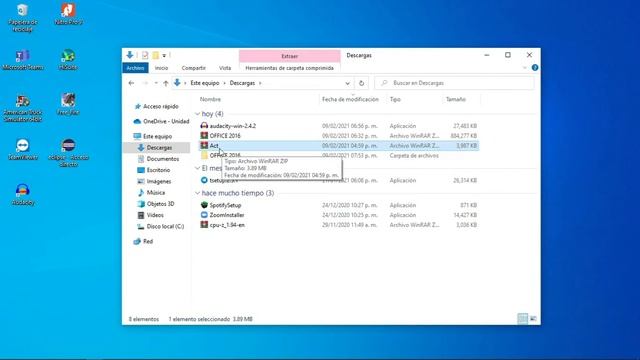The width and height of the screenshot is (640, 360).
Task: Open Free Fire desktop shortcut
Action: (x=68, y=104)
